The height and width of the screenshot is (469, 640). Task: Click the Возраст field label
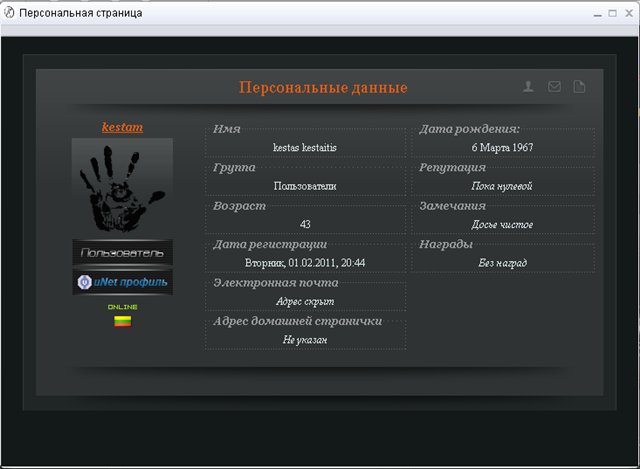coord(240,206)
